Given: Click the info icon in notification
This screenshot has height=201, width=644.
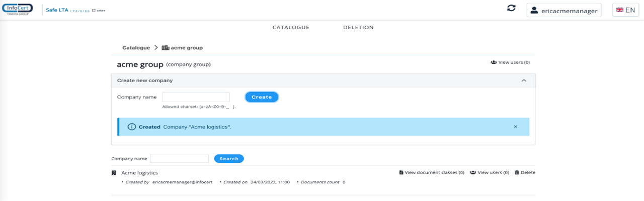Looking at the screenshot, I should coord(132,127).
